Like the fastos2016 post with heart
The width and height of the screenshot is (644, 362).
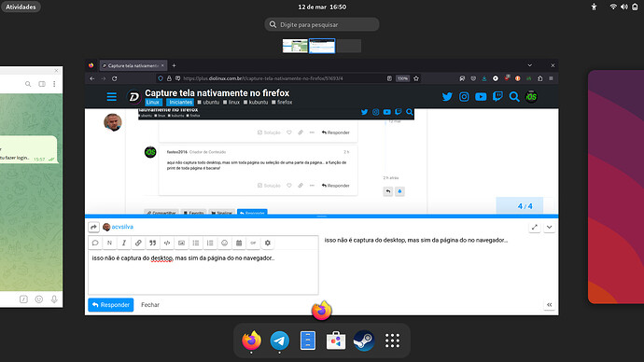[289, 186]
